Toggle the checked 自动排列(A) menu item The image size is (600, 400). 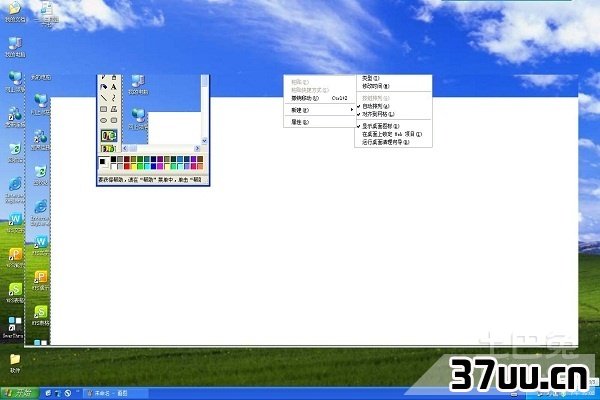coord(393,106)
